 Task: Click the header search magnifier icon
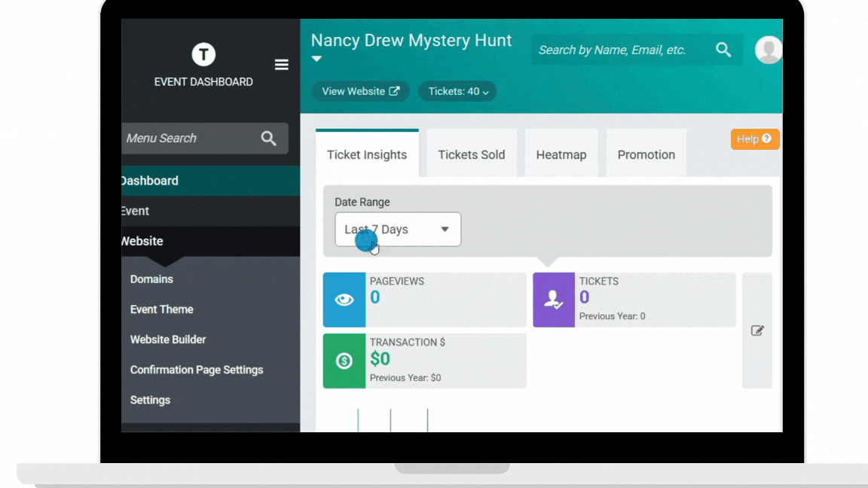click(723, 50)
